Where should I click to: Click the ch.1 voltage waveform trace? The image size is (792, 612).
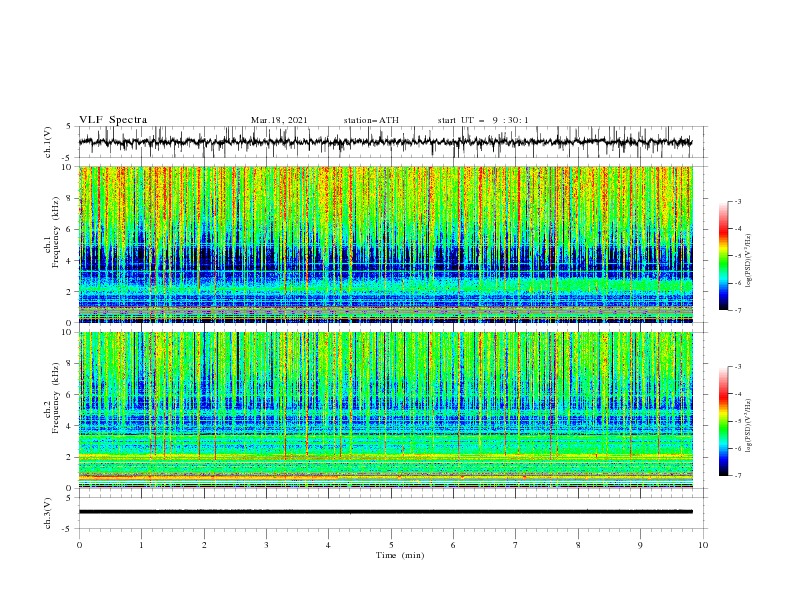[385, 142]
